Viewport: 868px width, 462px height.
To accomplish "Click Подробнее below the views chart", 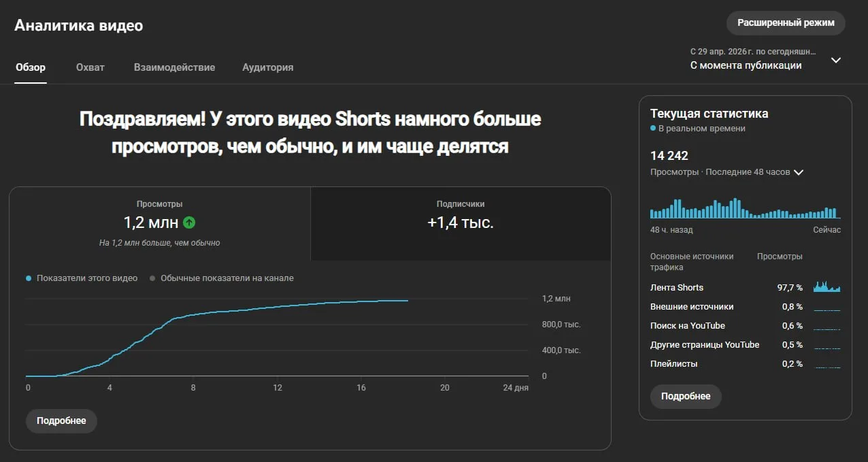I will pyautogui.click(x=61, y=420).
